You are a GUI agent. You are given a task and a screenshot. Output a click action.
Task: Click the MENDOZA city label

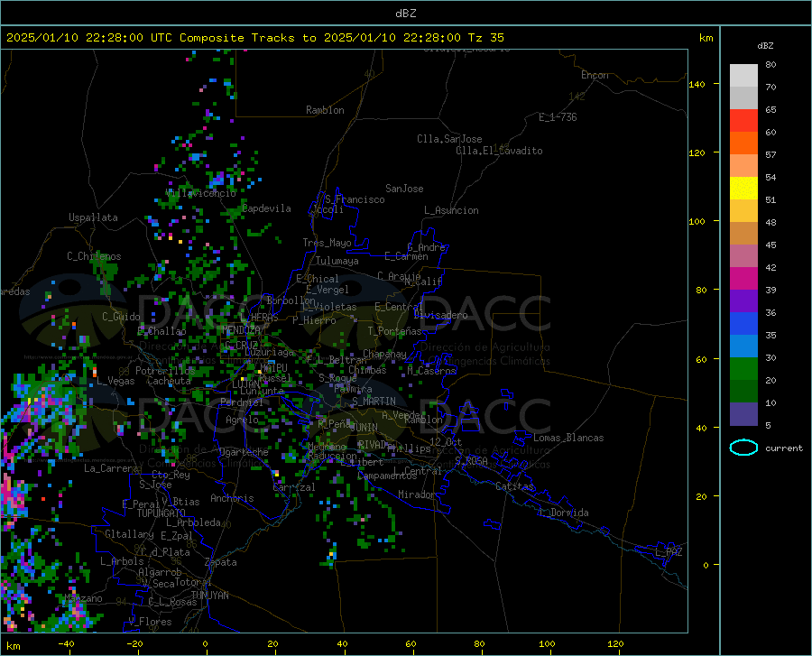pos(241,329)
